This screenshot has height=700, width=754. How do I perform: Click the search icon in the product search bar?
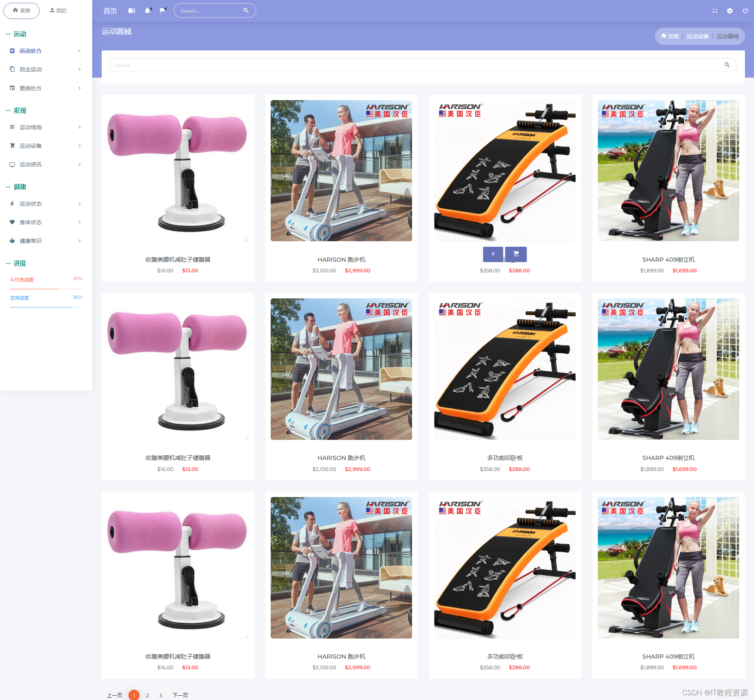(x=727, y=65)
